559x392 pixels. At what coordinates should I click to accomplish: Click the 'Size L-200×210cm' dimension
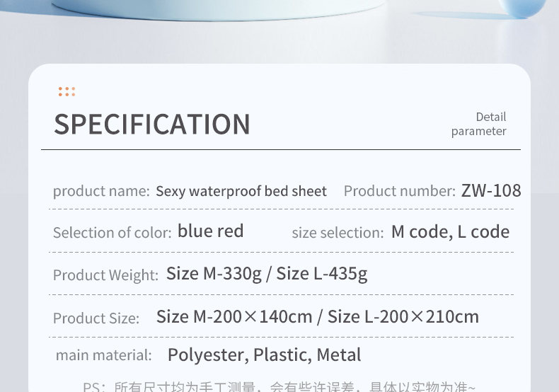(403, 316)
